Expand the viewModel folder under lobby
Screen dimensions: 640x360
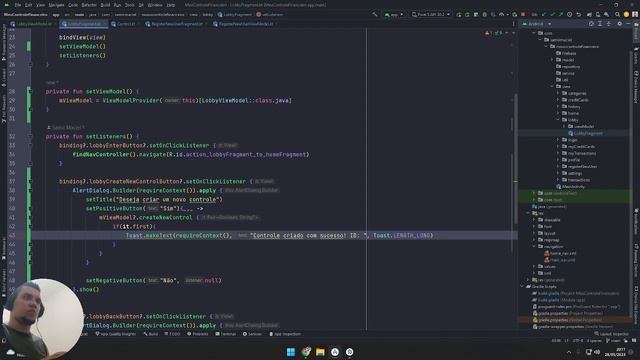point(564,127)
